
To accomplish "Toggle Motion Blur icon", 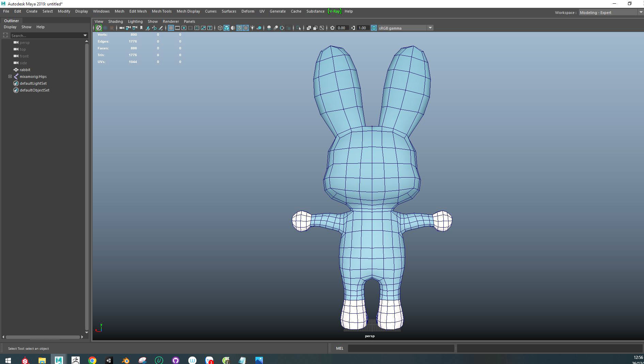I will [x=276, y=28].
